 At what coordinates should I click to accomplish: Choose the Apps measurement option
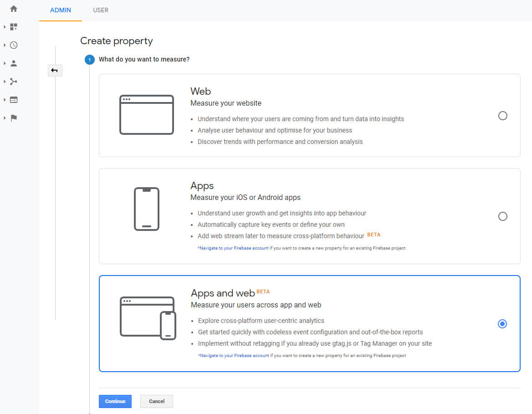[x=502, y=216]
